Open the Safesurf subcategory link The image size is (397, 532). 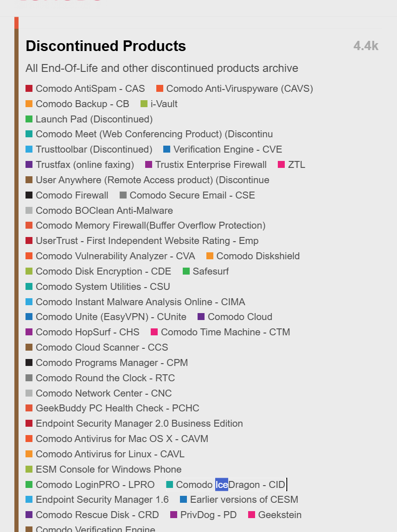pos(211,271)
